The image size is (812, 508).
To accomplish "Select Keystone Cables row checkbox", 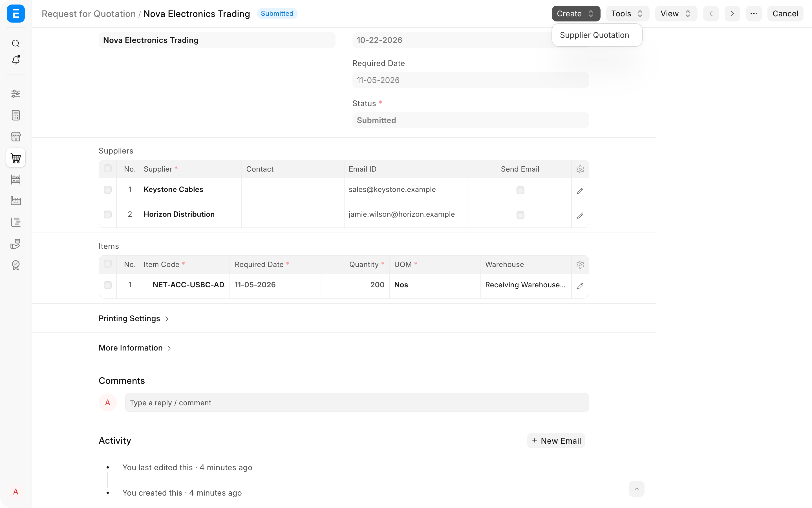I will 108,190.
